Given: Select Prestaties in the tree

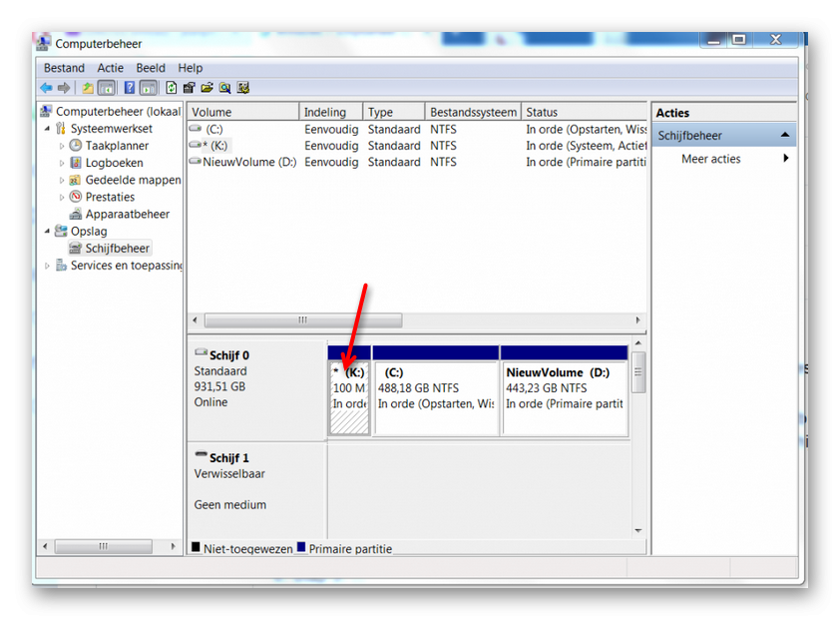Looking at the screenshot, I should 110,198.
